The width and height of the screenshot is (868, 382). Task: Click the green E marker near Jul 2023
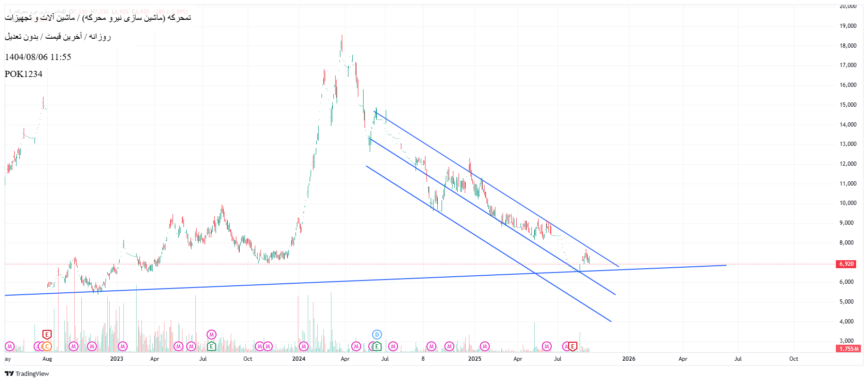[x=211, y=347]
